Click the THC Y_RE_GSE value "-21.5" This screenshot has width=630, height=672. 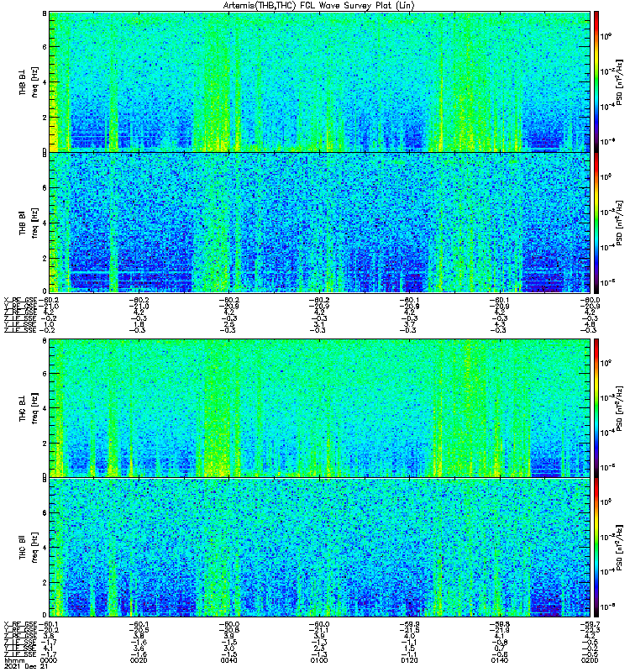click(409, 631)
